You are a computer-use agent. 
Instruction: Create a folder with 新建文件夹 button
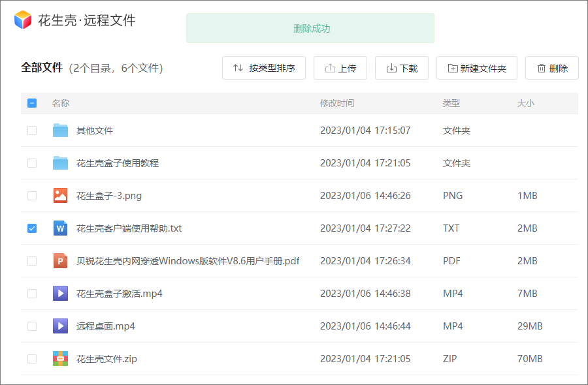point(477,68)
